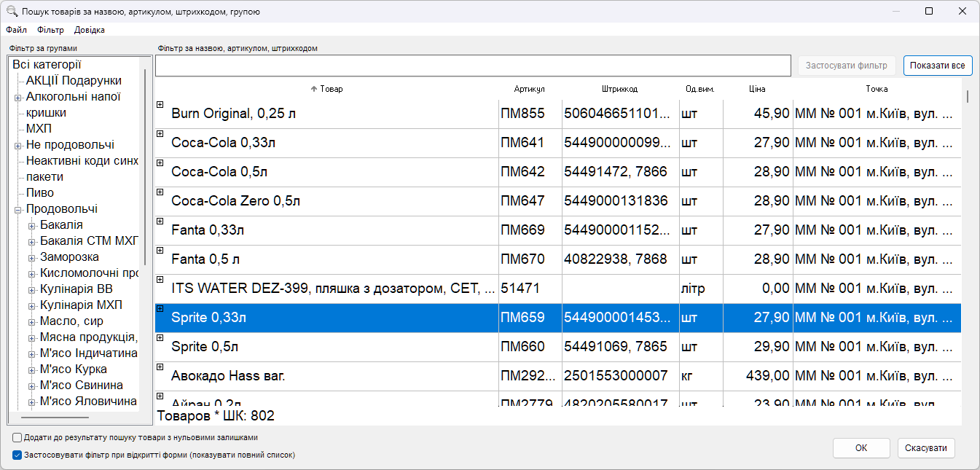Enable adding products with zero stock
The height and width of the screenshot is (470, 980).
tap(17, 438)
